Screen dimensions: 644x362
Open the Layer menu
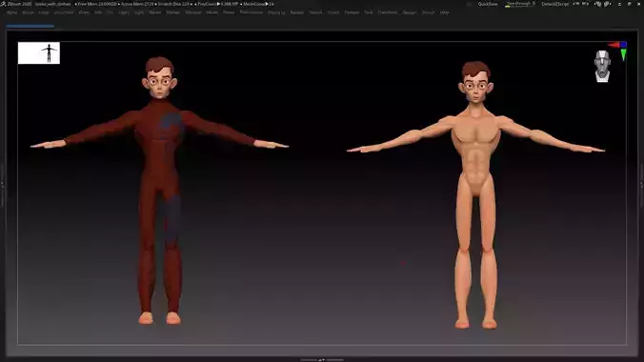click(x=124, y=12)
